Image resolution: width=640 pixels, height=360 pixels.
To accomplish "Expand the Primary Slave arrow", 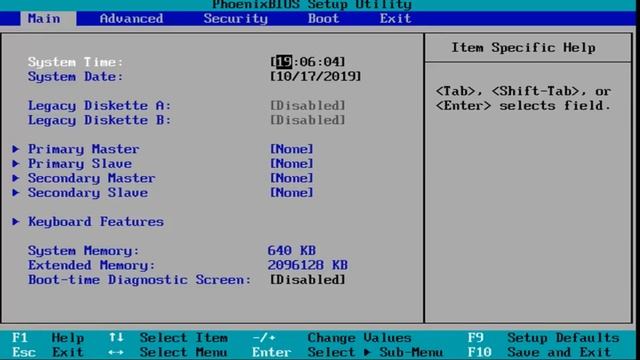I will pyautogui.click(x=16, y=164).
